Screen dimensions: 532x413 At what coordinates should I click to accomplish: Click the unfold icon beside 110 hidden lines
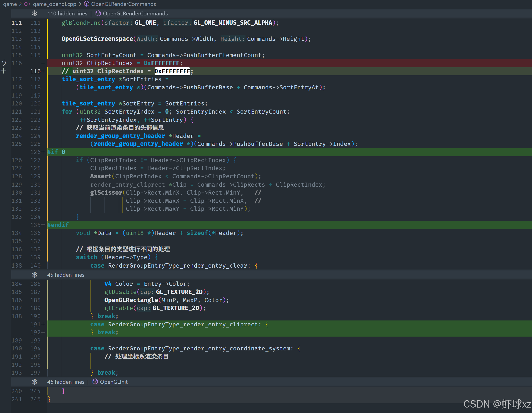(35, 14)
